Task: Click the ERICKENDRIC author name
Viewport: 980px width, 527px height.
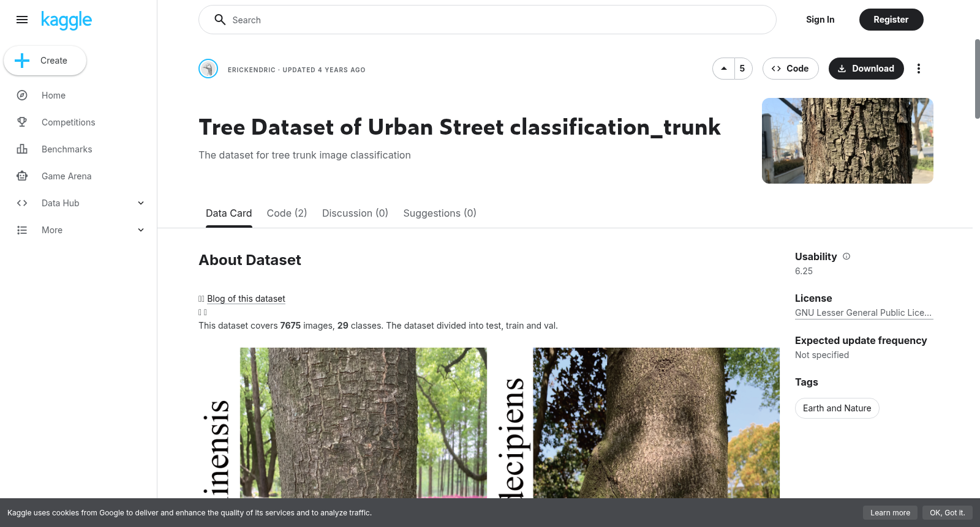Action: tap(252, 70)
